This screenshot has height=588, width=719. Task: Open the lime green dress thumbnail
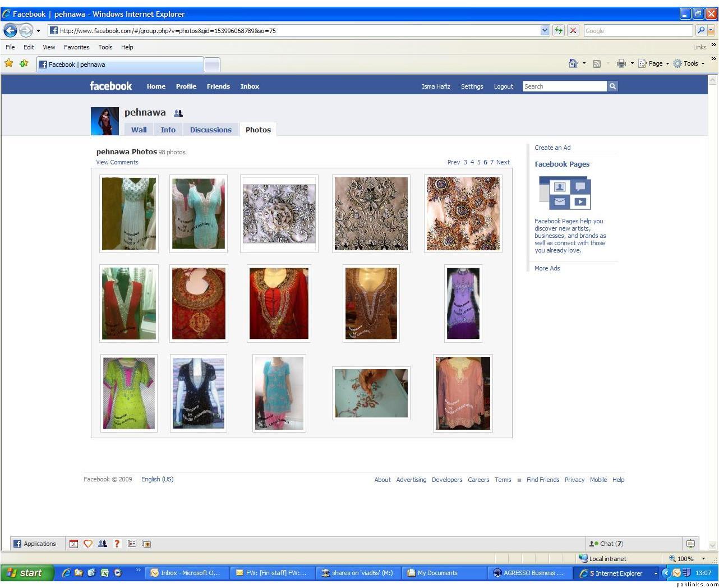pos(129,393)
